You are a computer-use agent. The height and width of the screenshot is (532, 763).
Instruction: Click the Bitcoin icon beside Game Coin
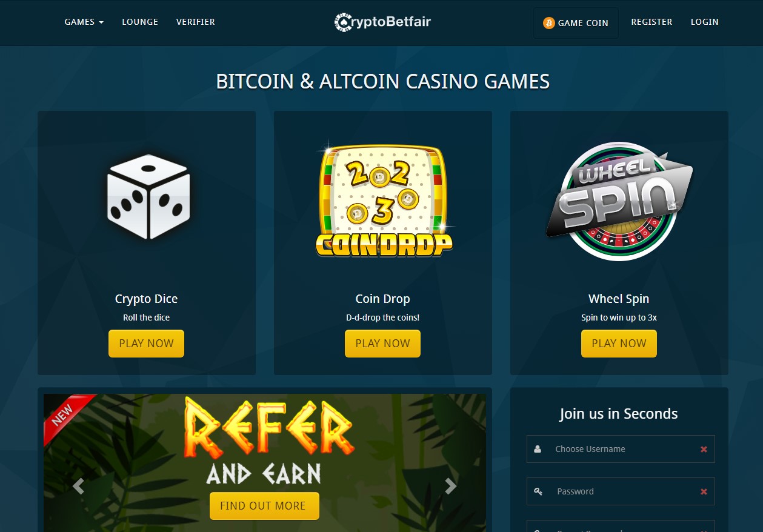pyautogui.click(x=549, y=23)
